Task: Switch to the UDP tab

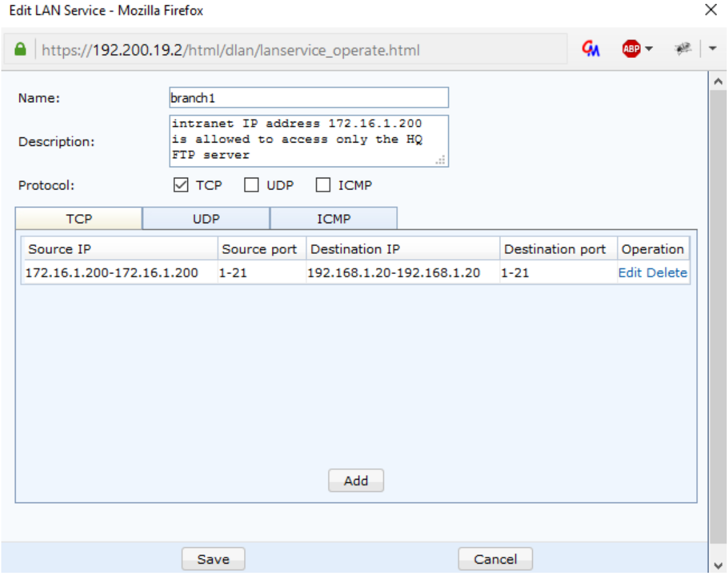Action: click(206, 218)
